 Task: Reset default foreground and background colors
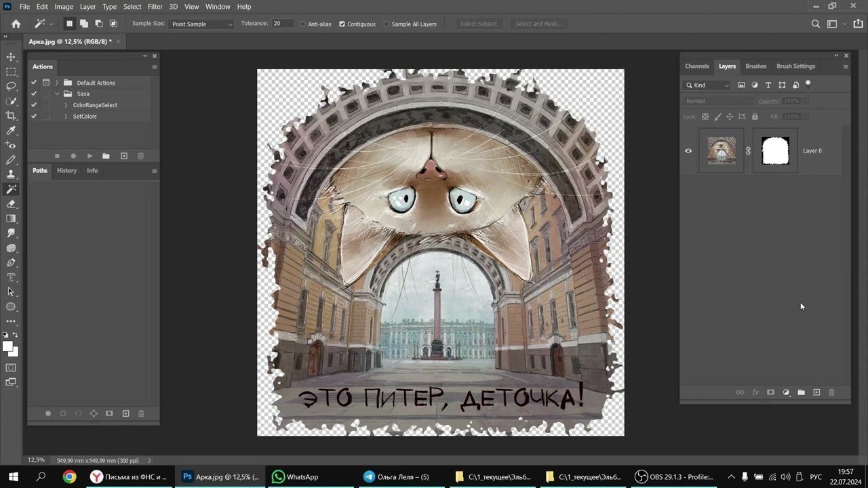6,335
